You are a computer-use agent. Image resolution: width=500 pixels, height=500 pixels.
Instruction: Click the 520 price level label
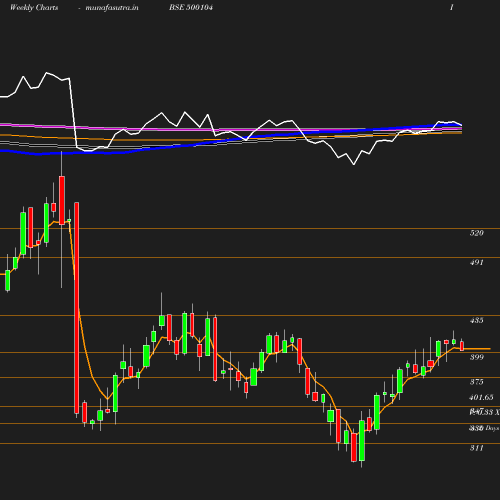[x=476, y=233]
